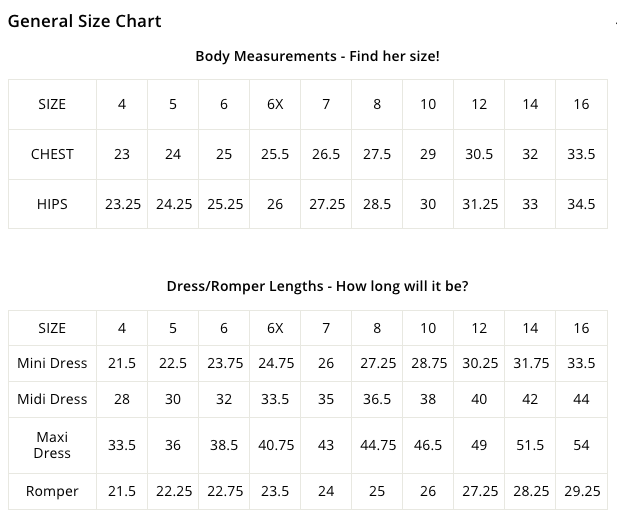Select the CHEST row label
This screenshot has width=617, height=530.
coord(52,154)
